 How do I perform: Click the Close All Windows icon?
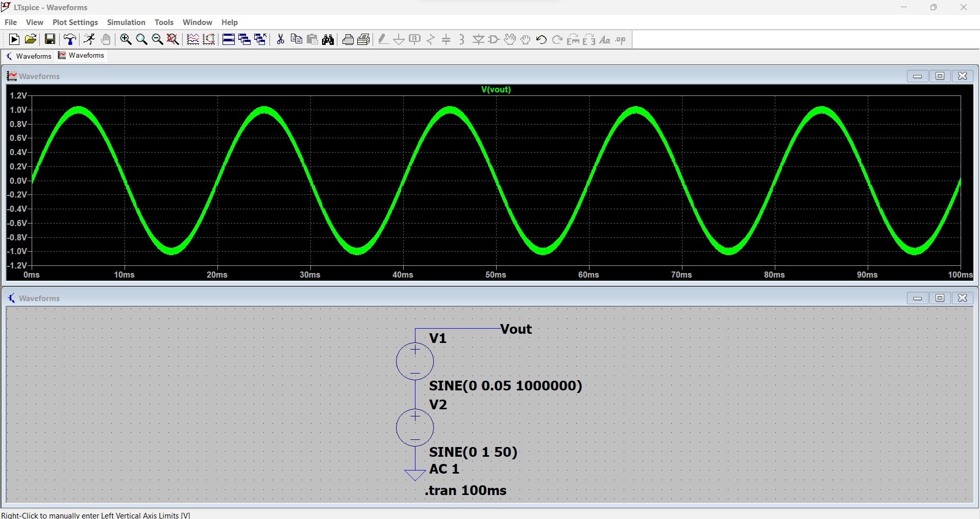click(x=260, y=39)
